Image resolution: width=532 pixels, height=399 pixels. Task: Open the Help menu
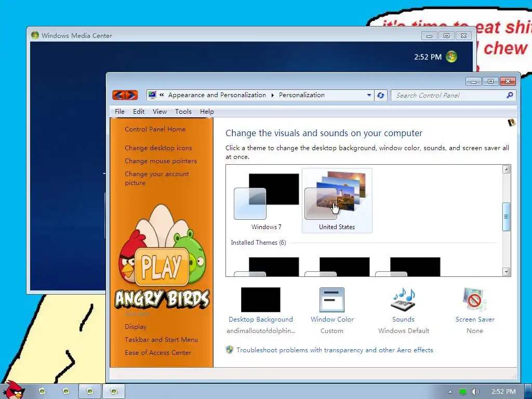click(207, 112)
